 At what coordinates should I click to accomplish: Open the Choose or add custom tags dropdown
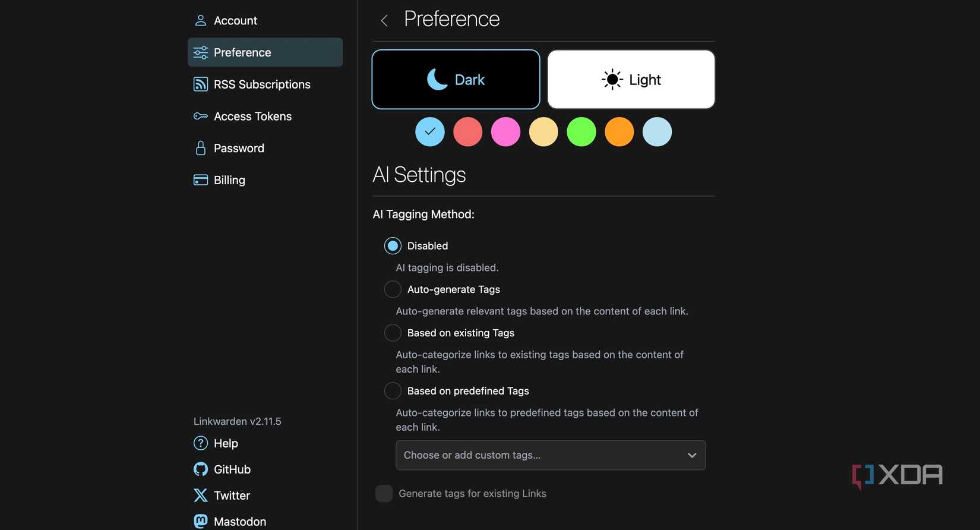coord(550,455)
